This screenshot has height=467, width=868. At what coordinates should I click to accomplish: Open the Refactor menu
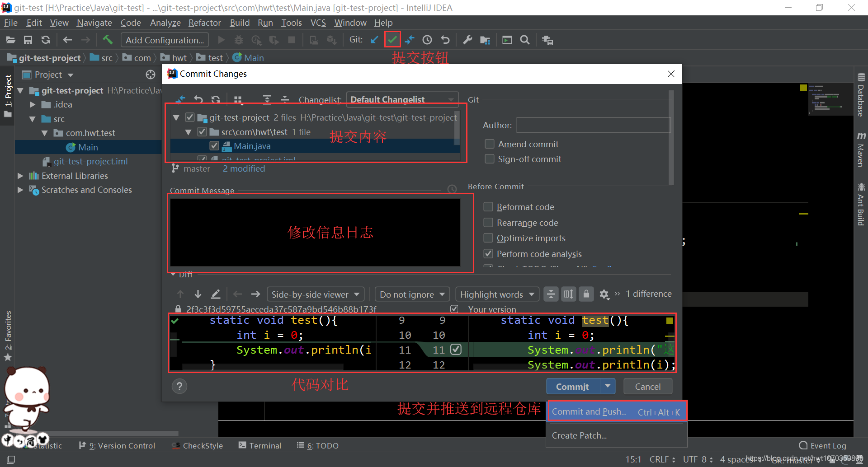tap(204, 23)
